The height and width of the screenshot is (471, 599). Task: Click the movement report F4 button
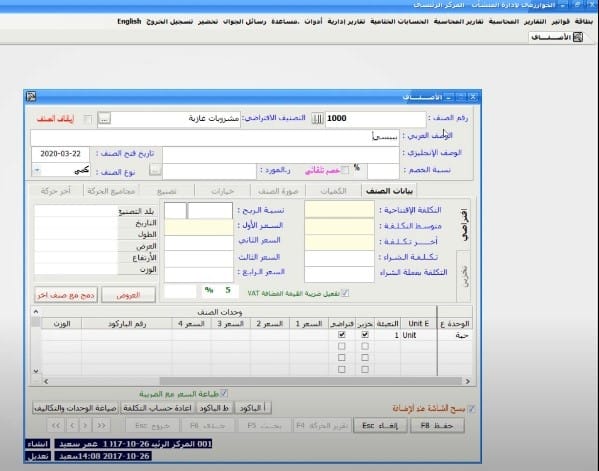pos(323,425)
